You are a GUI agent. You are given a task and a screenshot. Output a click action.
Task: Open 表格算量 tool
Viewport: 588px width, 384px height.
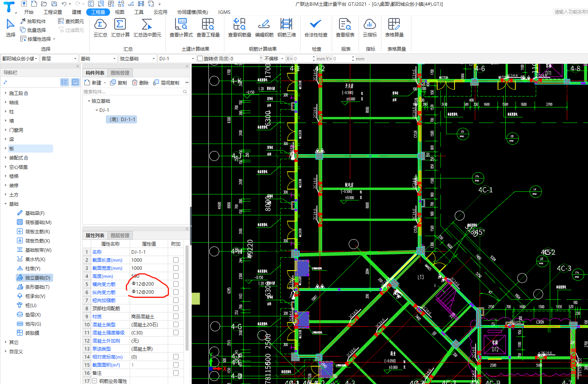click(x=394, y=28)
